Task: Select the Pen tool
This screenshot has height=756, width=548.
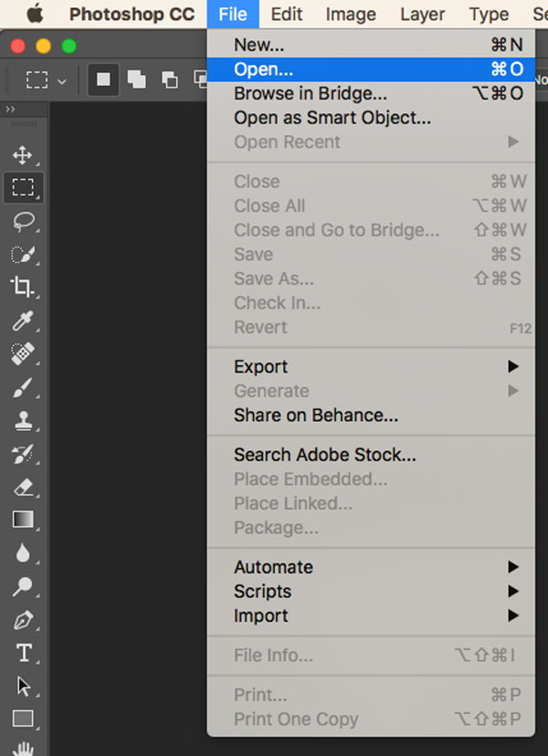Action: (x=23, y=620)
